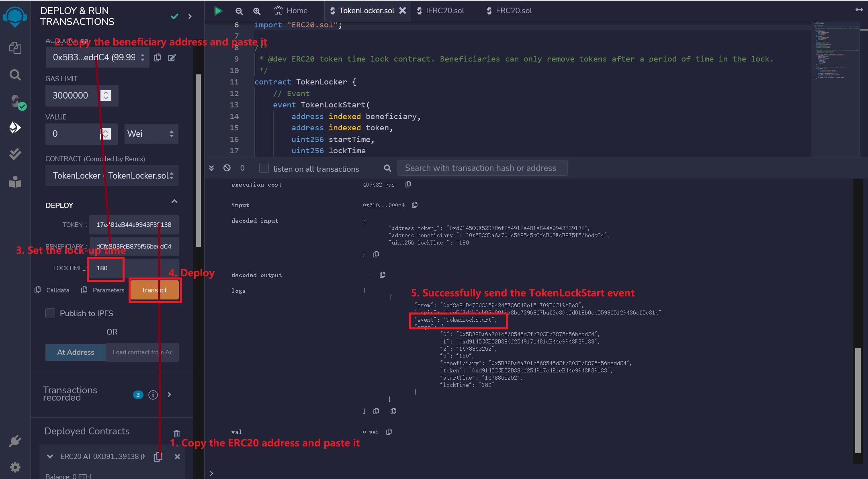This screenshot has width=868, height=479.
Task: Click the side panel vertical scrollbar
Action: (198, 161)
